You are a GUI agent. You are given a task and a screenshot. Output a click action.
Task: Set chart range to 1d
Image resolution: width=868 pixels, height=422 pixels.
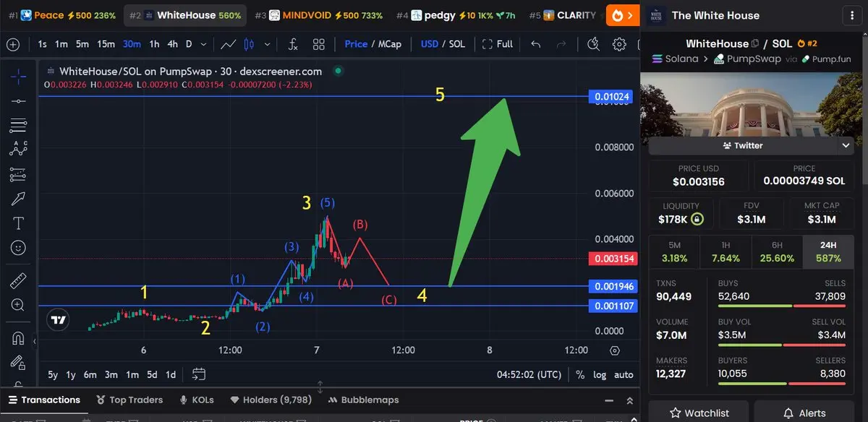point(171,374)
